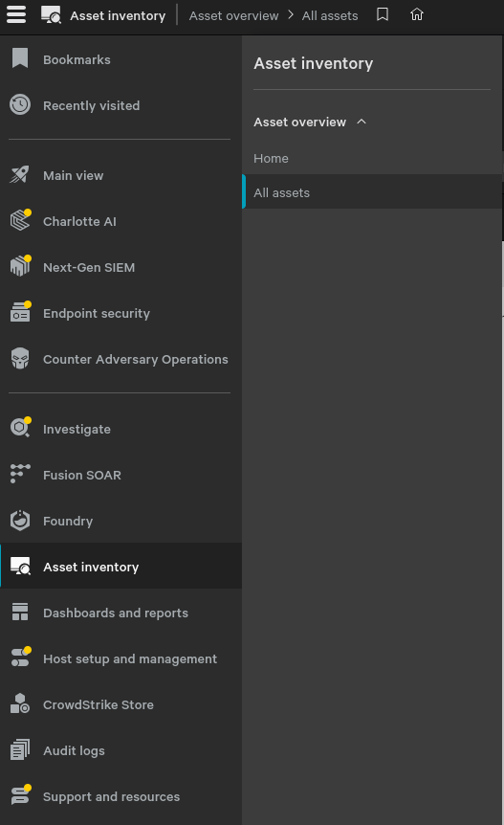
Task: Click the Audit logs document icon
Action: (20, 749)
